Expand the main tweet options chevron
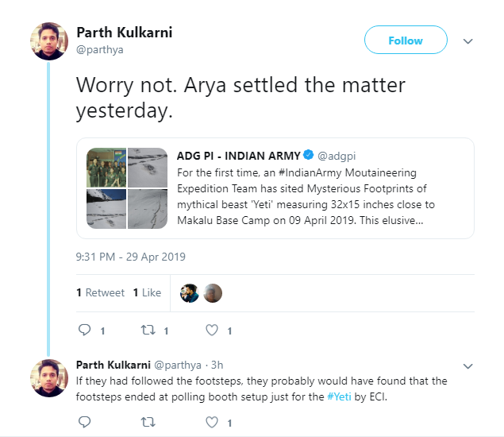Image resolution: width=504 pixels, height=437 pixels. pos(468,41)
